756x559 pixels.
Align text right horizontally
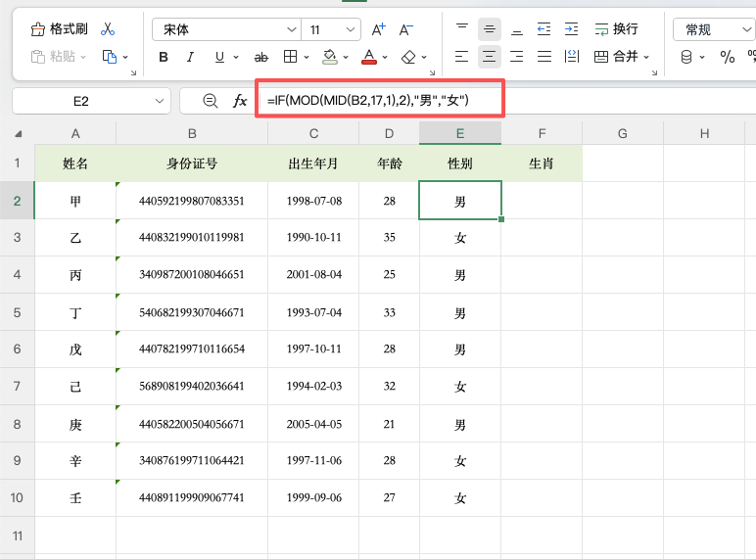pyautogui.click(x=517, y=57)
